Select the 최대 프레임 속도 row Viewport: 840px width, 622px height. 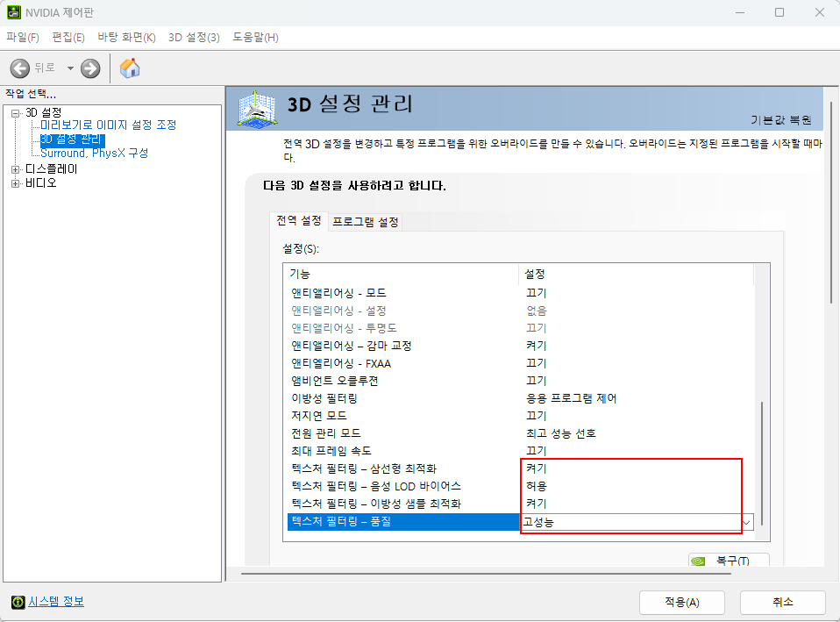520,451
